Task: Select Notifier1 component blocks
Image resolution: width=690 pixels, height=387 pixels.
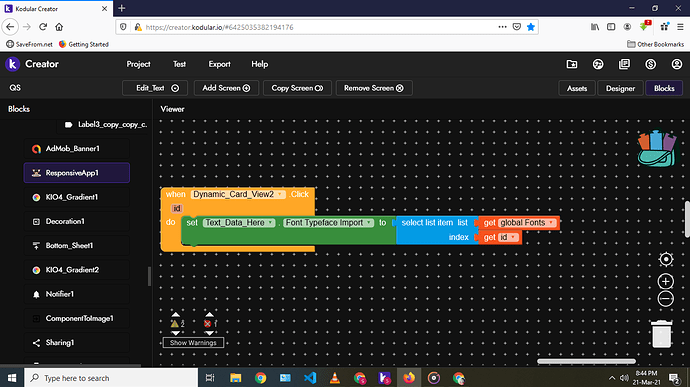Action: tap(77, 294)
